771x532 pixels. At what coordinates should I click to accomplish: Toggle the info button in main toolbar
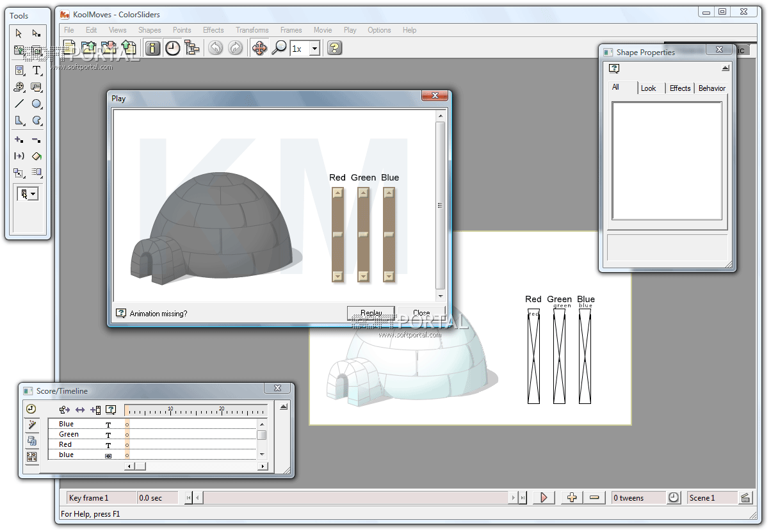click(x=152, y=48)
